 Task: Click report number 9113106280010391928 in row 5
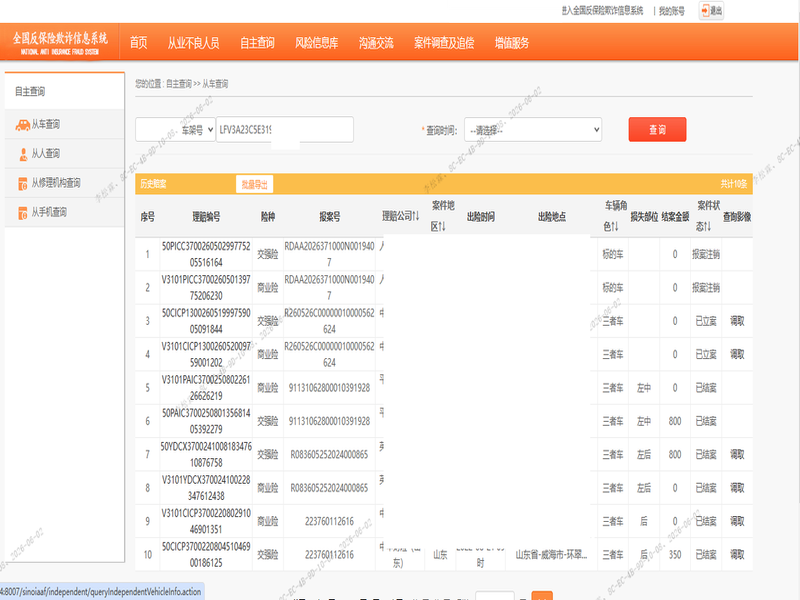point(329,388)
